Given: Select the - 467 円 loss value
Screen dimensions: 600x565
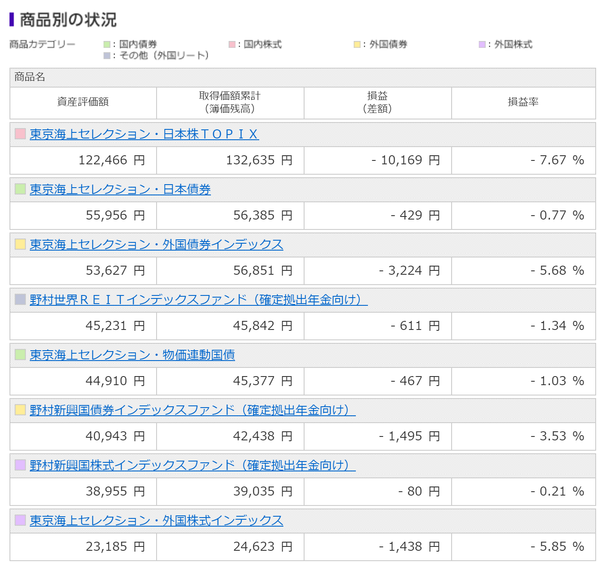Looking at the screenshot, I should coord(415,381).
